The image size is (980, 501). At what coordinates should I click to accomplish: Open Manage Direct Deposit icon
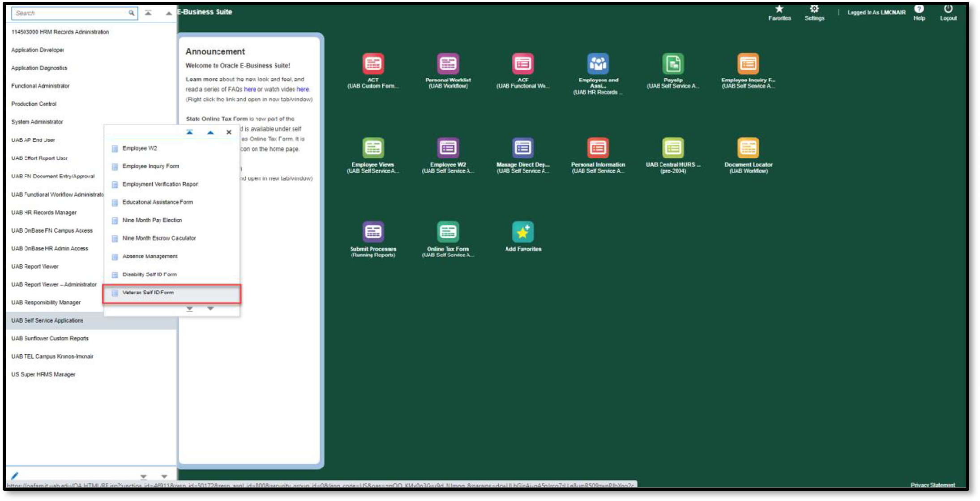[x=522, y=148]
